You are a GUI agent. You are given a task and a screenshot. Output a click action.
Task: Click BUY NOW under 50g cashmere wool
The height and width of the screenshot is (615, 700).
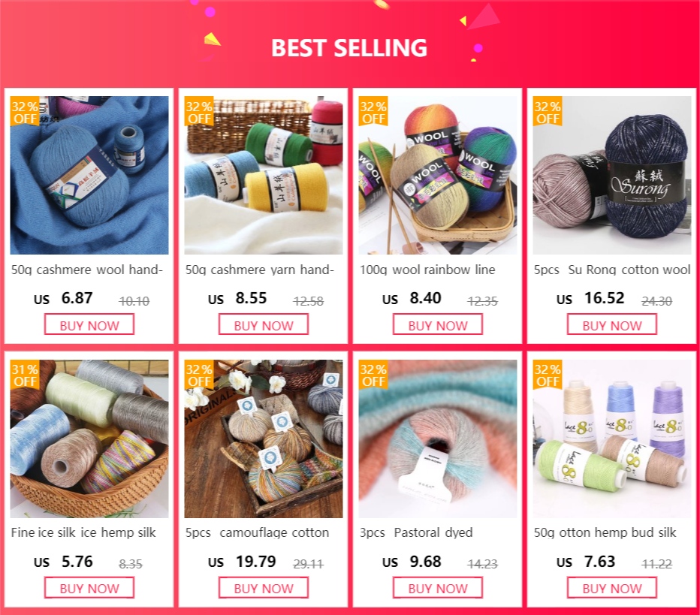pos(89,324)
